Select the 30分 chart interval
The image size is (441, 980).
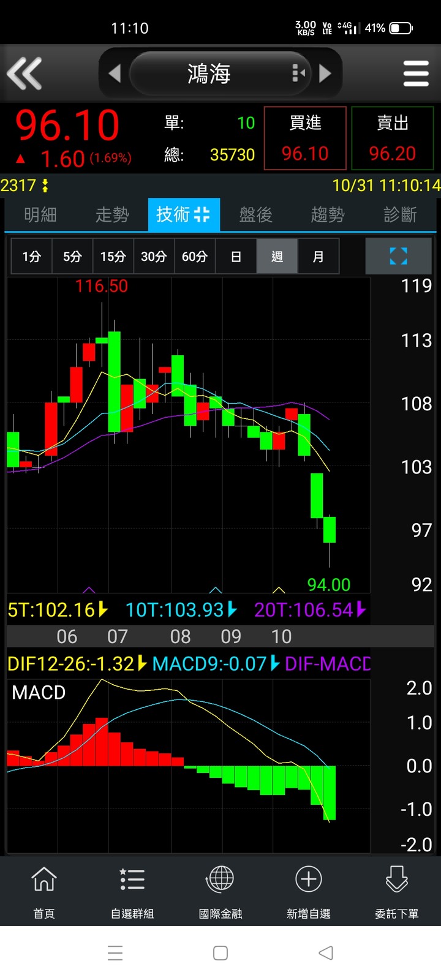coord(154,256)
